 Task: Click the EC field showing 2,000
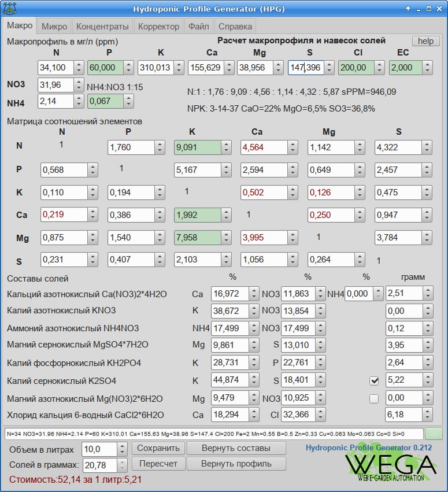406,68
